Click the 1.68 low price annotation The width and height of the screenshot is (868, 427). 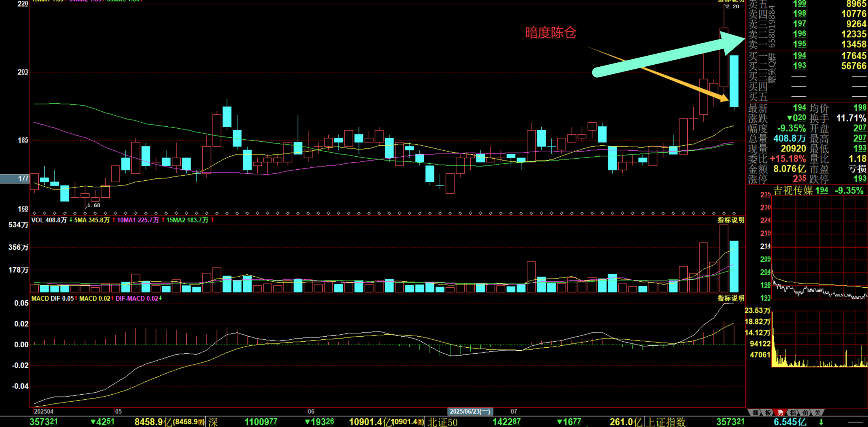[94, 205]
